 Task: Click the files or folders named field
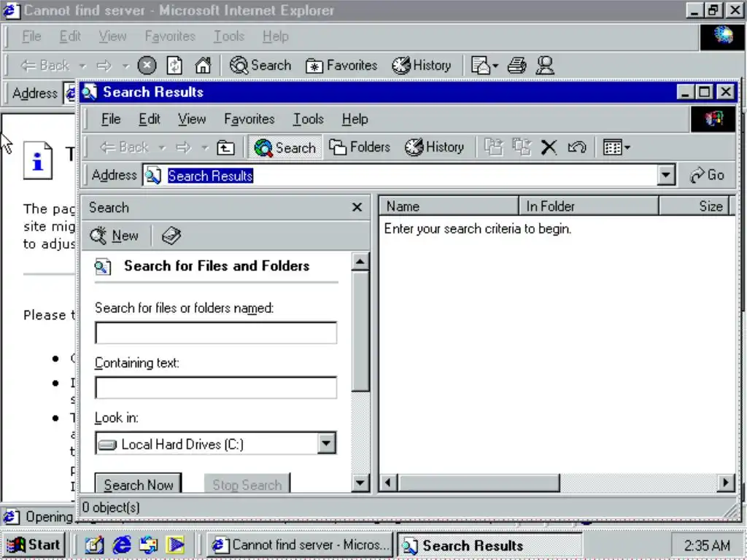(216, 332)
